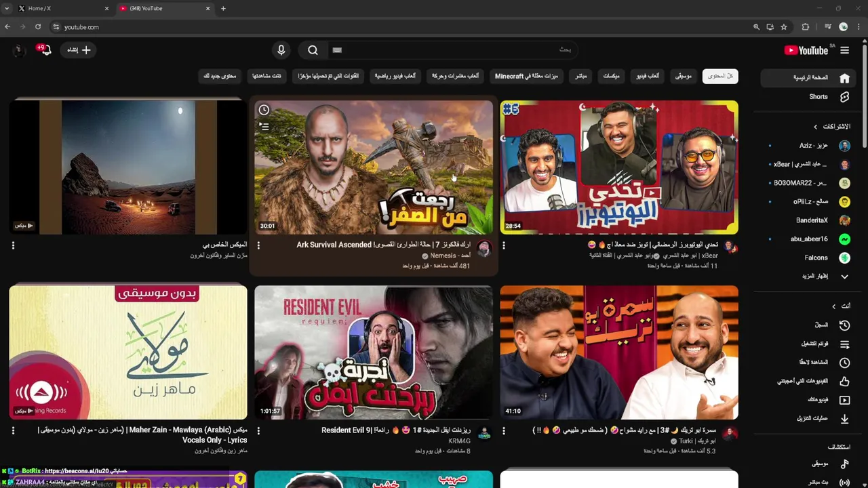Open Ark Survival Ascended video title
The width and height of the screenshot is (868, 488).
(383, 245)
